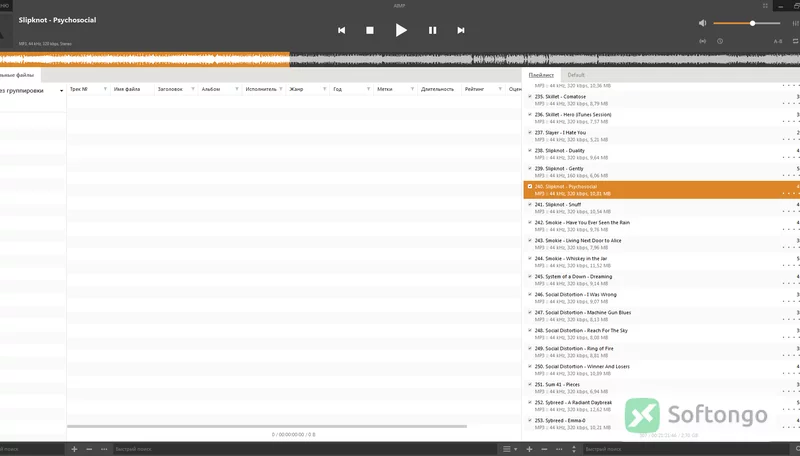This screenshot has width=800, height=456.
Task: Open filter on Заголовок column
Action: 193,89
